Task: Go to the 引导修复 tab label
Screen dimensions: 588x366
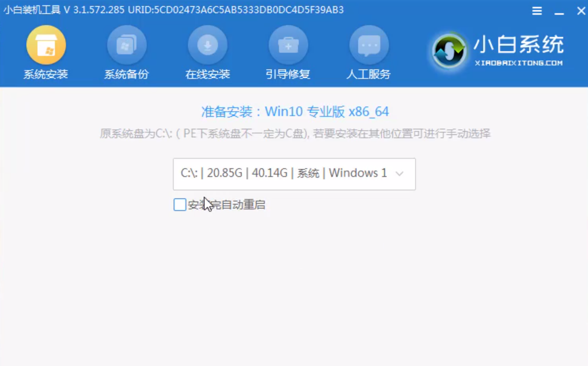Action: [x=288, y=74]
